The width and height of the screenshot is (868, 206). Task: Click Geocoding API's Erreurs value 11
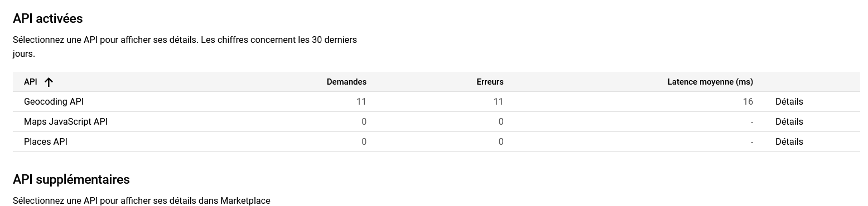pyautogui.click(x=498, y=102)
